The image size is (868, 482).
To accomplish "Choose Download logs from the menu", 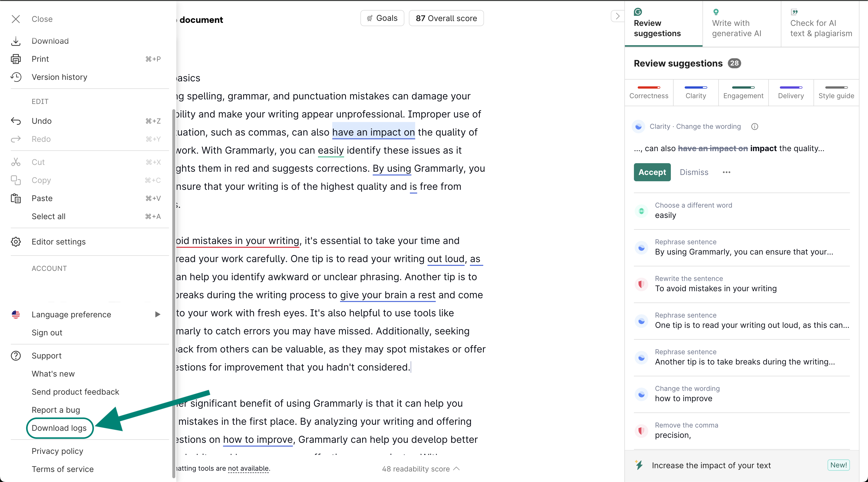I will [59, 428].
